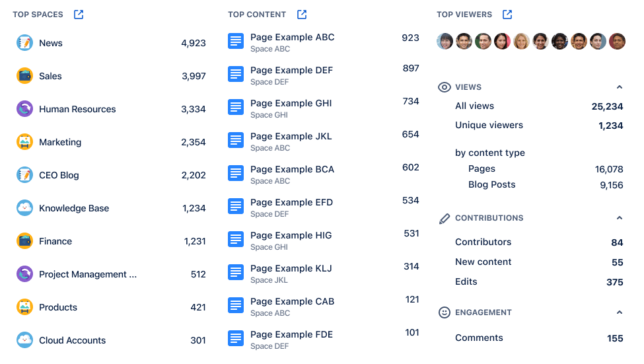Collapse the Views section chevron
644x364 pixels.
point(619,87)
